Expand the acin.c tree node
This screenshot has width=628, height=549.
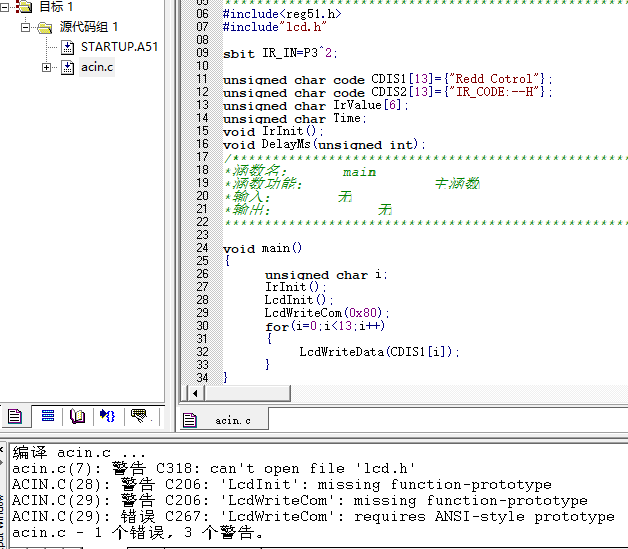pyautogui.click(x=46, y=67)
